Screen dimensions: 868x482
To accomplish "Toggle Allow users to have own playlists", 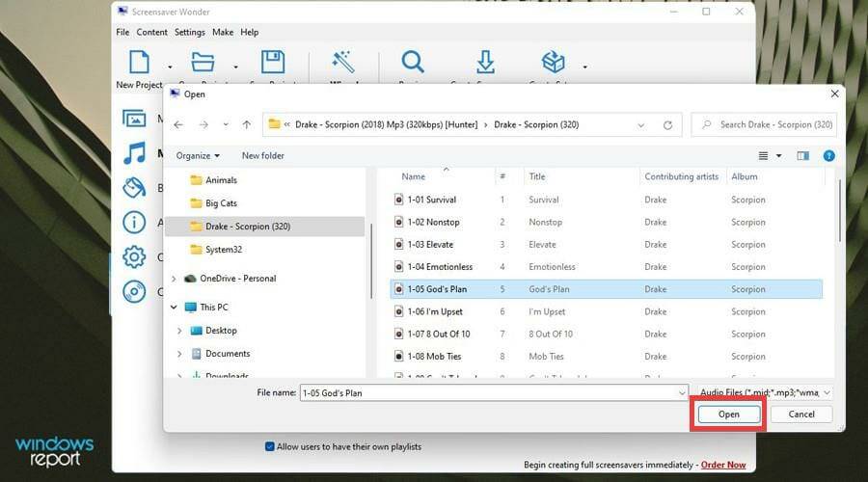I will tap(270, 446).
